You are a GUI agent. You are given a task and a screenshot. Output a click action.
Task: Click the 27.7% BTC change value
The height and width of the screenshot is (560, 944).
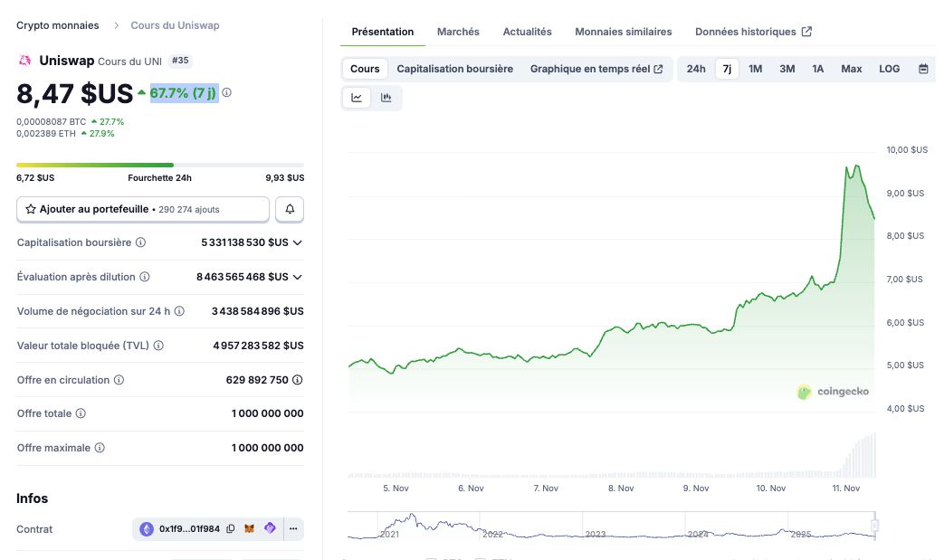(111, 121)
